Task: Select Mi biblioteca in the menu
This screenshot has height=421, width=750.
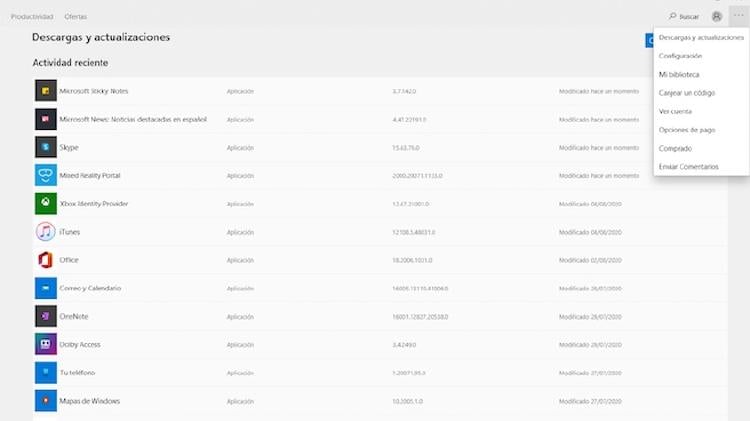Action: pyautogui.click(x=701, y=75)
